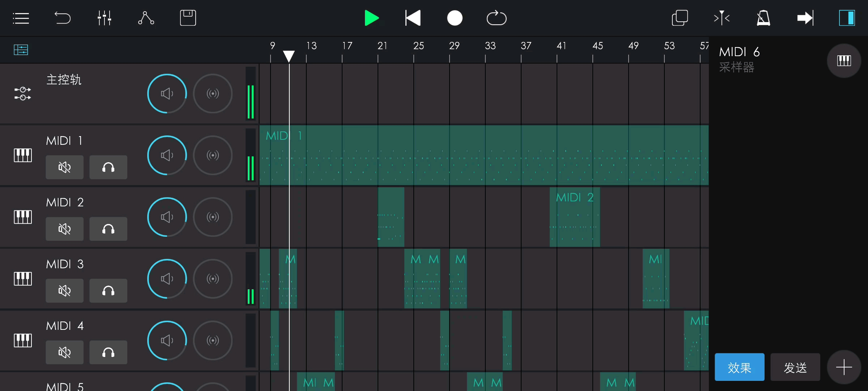Adjust MIDI 1 pan knob
This screenshot has height=391, width=868.
[x=213, y=155]
